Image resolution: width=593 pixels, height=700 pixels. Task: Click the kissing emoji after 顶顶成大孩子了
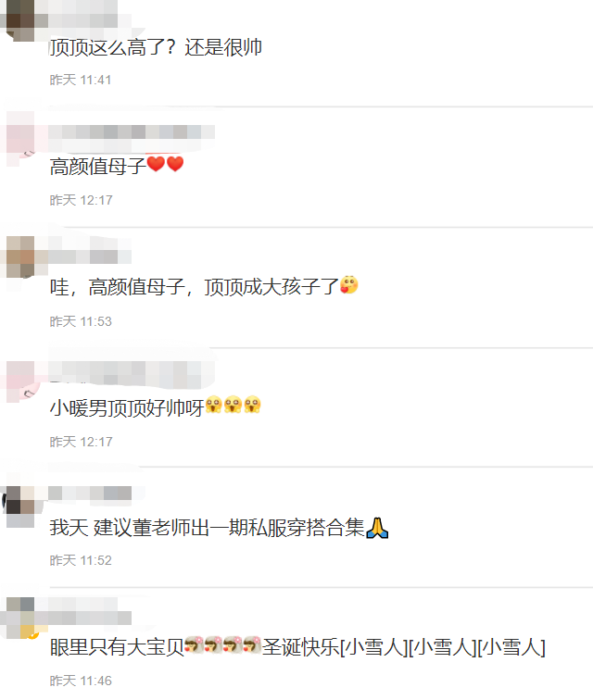349,285
